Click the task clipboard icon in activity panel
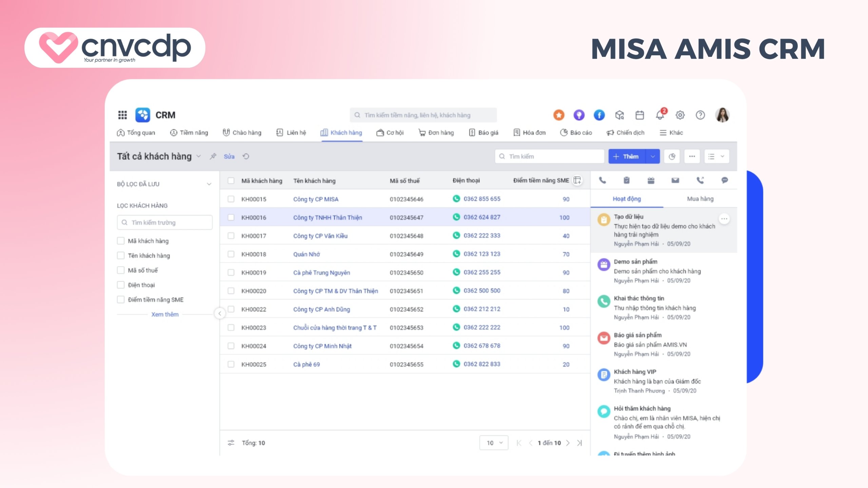Image resolution: width=868 pixels, height=488 pixels. 626,180
